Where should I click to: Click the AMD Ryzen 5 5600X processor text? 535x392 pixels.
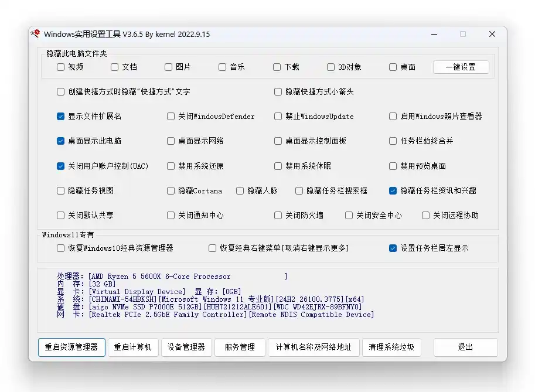pyautogui.click(x=161, y=277)
